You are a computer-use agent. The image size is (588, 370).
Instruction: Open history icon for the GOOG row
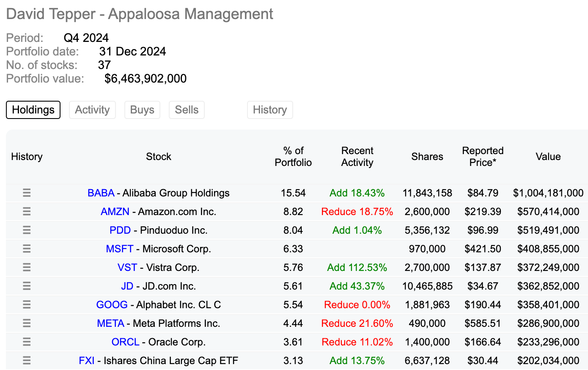27,305
